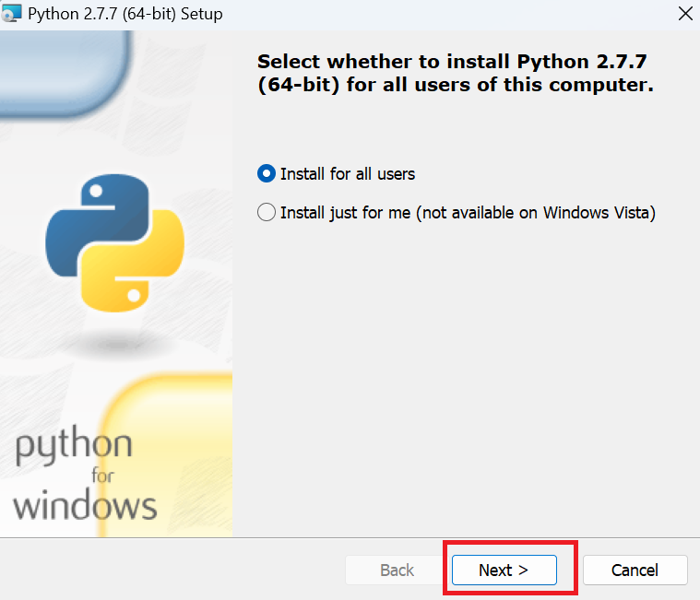Click the "python for windows" banner text
Screen dimensions: 700x600
pos(85,473)
